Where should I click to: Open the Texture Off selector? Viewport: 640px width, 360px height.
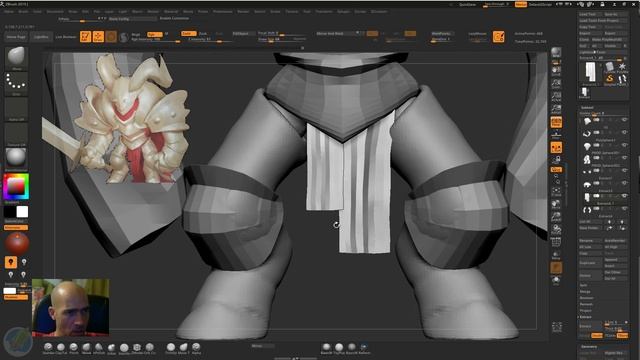(16, 135)
